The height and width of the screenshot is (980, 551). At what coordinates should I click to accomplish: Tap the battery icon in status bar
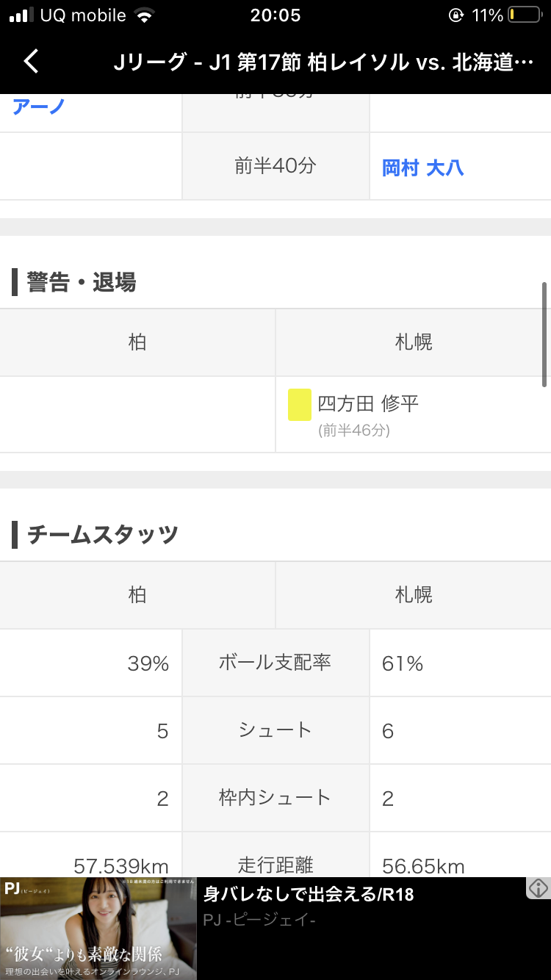point(525,15)
